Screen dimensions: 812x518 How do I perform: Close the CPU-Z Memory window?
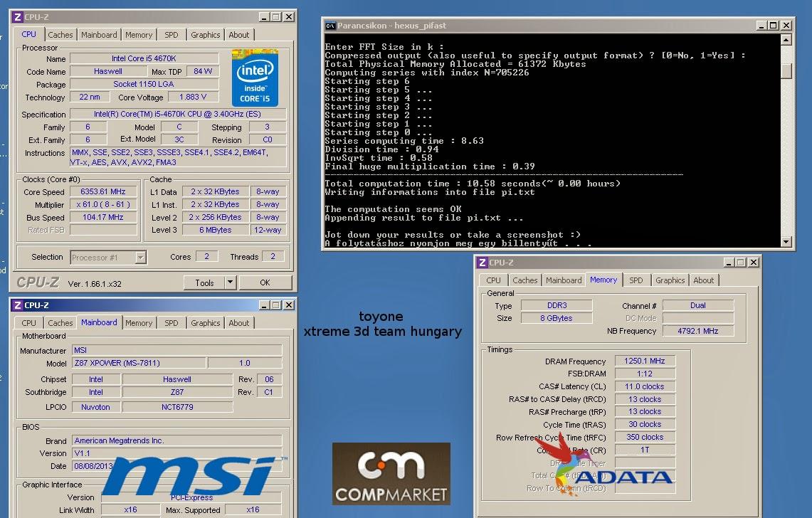click(754, 263)
